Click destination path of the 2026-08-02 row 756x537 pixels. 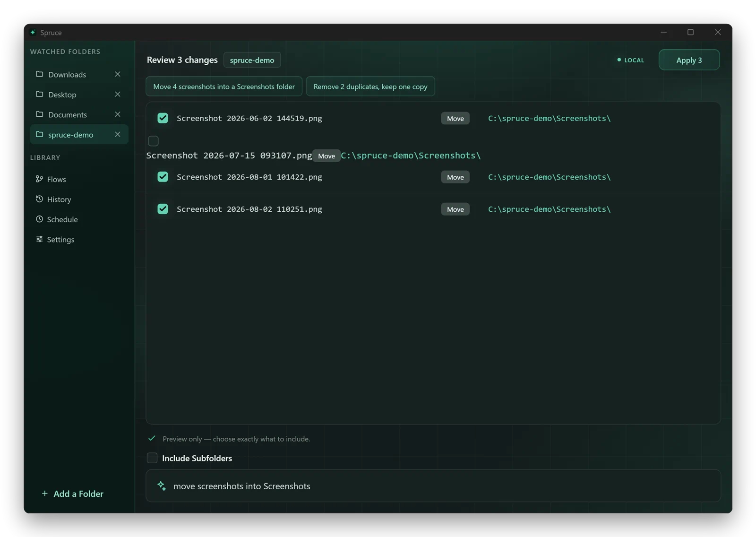[549, 209]
